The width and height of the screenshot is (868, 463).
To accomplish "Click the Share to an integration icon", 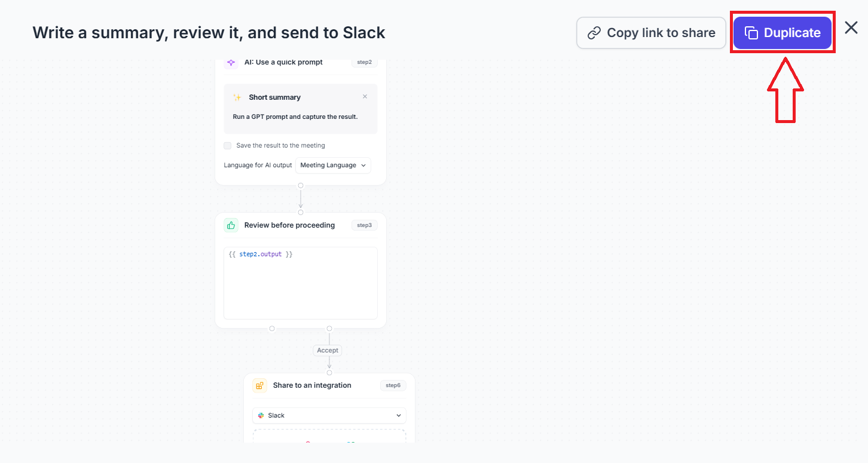I will tap(260, 385).
